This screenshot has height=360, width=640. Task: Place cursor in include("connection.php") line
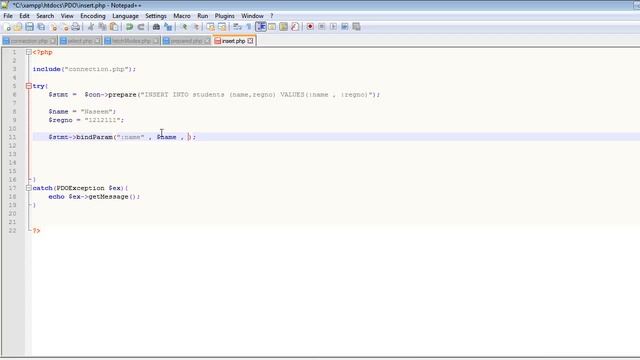84,69
